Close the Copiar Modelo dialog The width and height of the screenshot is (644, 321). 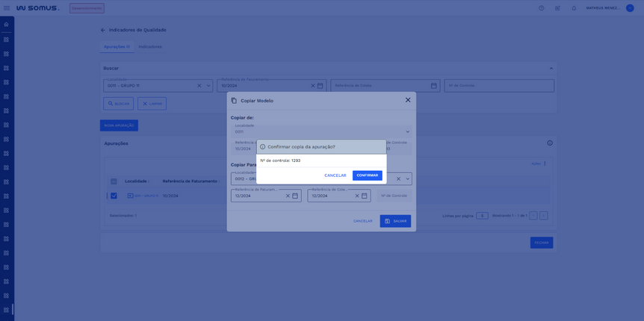(x=408, y=100)
